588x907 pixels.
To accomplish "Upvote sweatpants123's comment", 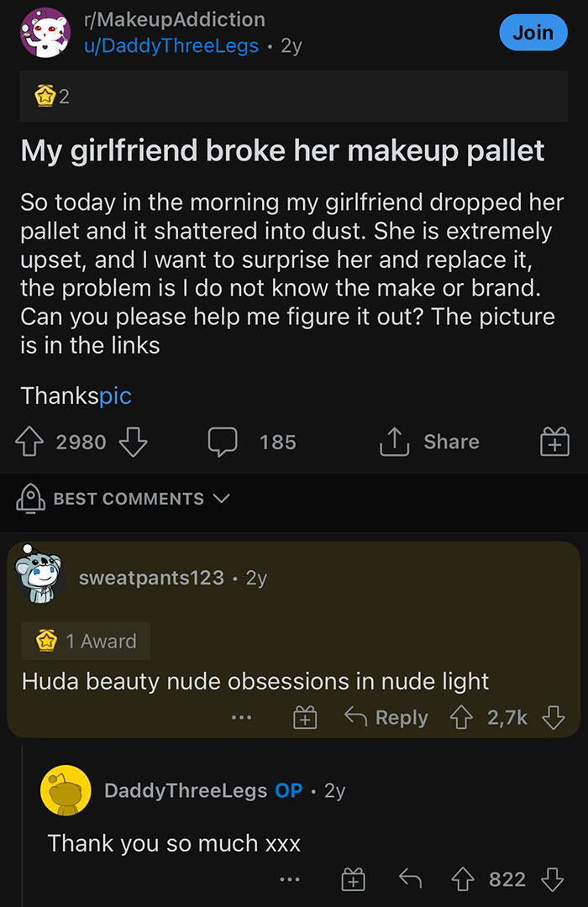I will click(x=460, y=717).
